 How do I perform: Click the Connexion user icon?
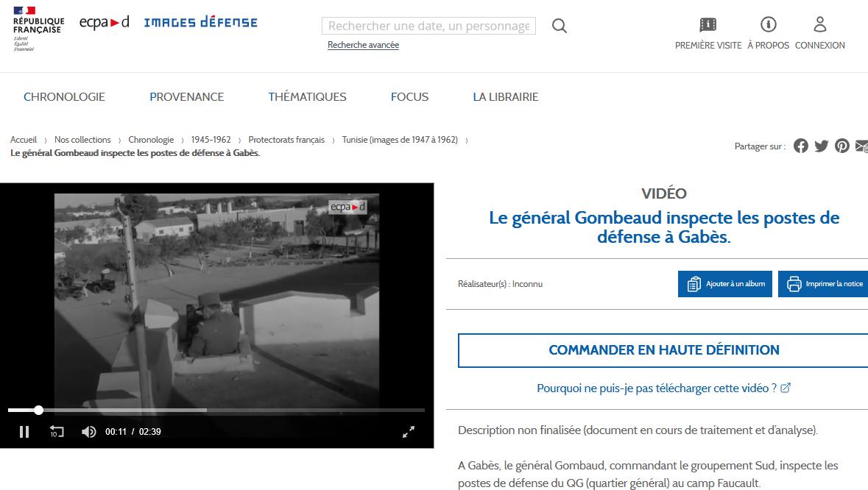point(819,25)
